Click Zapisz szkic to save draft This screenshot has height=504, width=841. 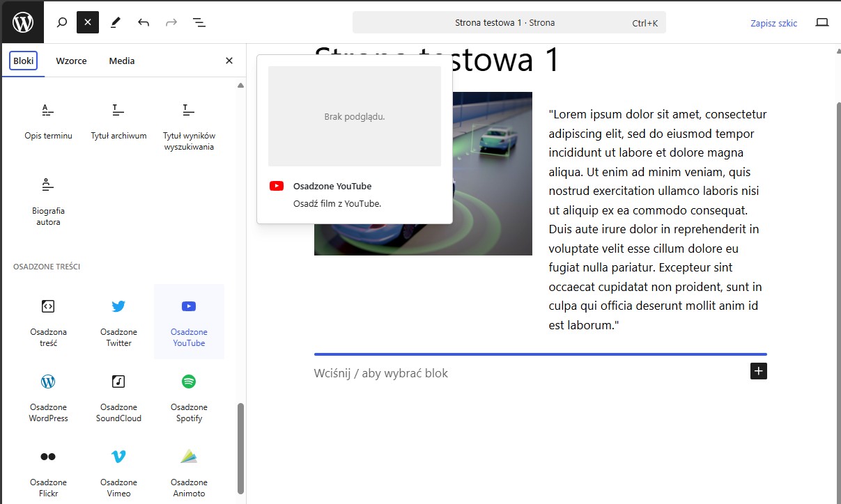coord(773,23)
